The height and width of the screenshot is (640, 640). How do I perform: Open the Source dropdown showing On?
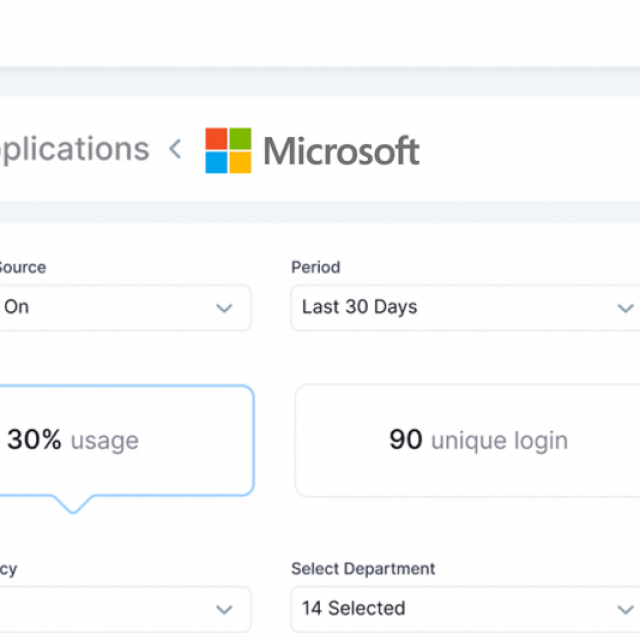[x=125, y=308]
